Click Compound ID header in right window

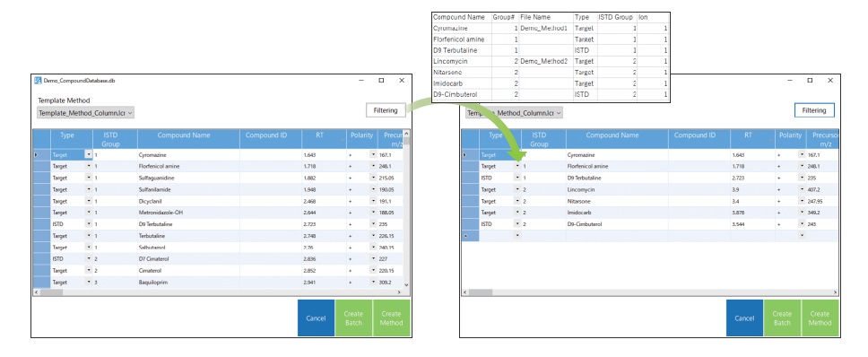(699, 139)
